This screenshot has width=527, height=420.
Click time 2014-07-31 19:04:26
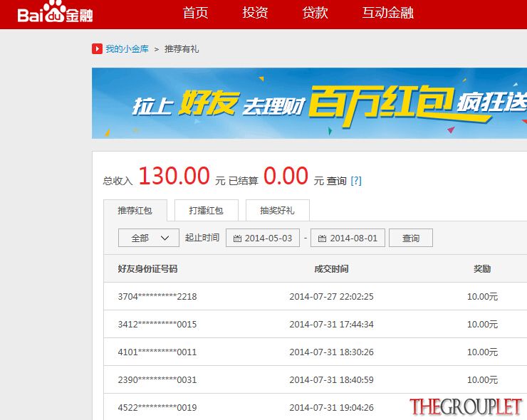tap(331, 408)
